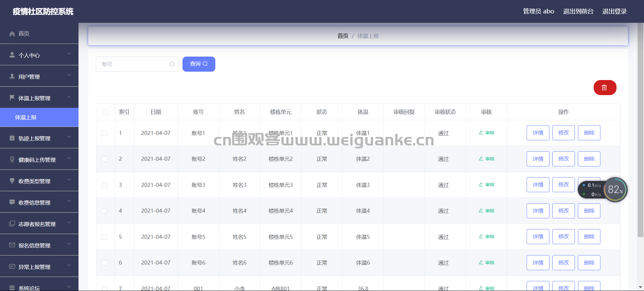Image resolution: width=644 pixels, height=291 pixels.
Task: Click the chat icon for 收费信息管理
Action: click(x=12, y=202)
